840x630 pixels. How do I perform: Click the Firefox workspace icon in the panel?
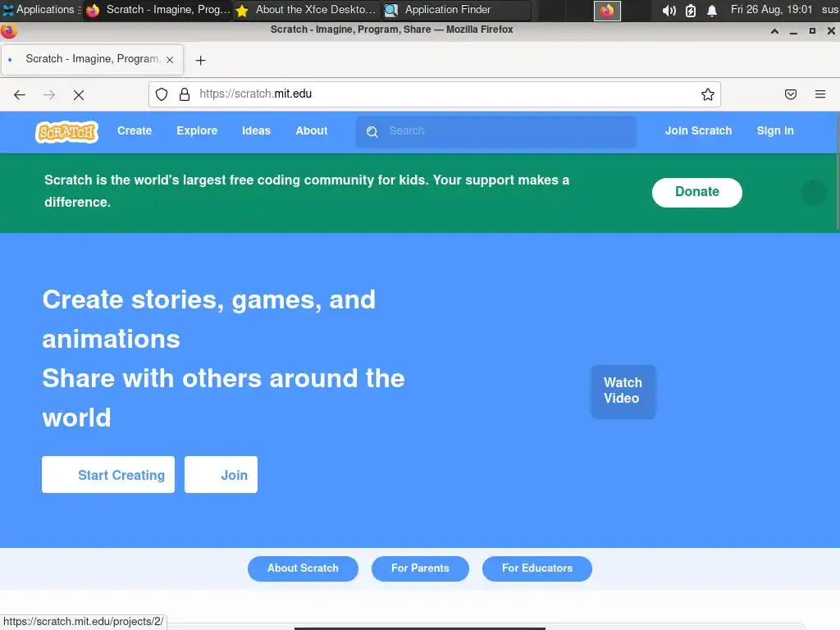point(607,11)
